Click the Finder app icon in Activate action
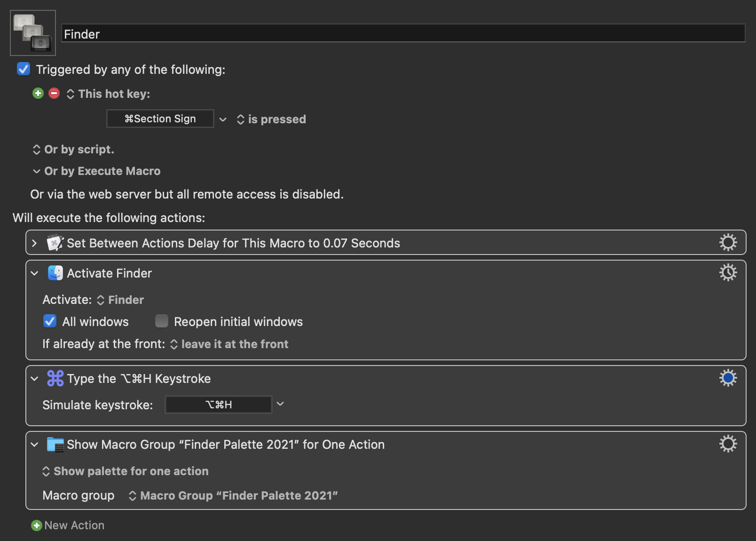Image resolution: width=756 pixels, height=541 pixels. tap(55, 273)
